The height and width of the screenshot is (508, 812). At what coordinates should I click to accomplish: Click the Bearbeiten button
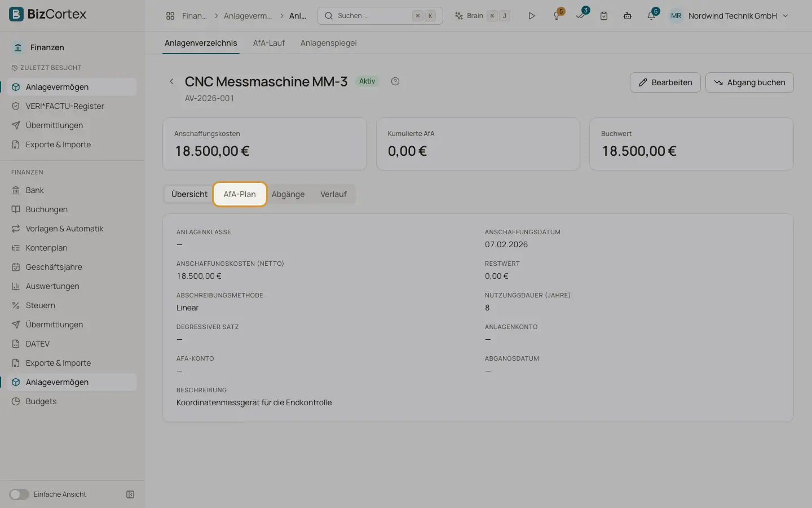[x=665, y=82]
